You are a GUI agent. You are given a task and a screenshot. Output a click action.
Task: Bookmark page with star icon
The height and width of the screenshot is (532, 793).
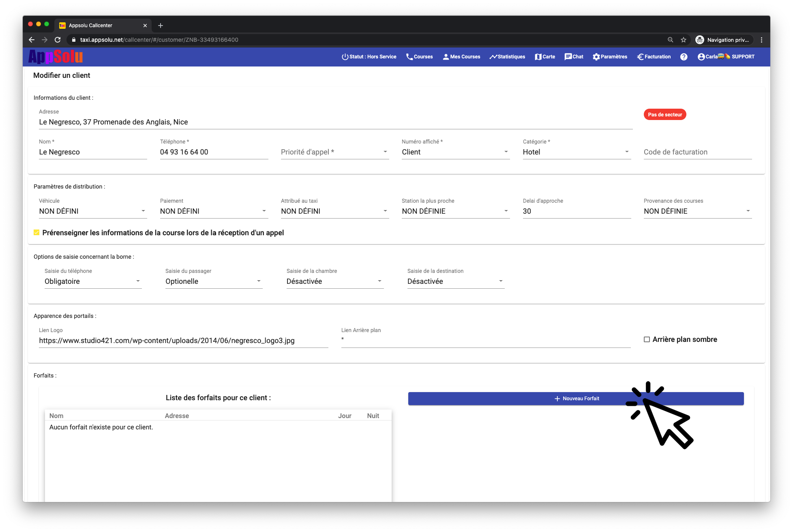(684, 40)
